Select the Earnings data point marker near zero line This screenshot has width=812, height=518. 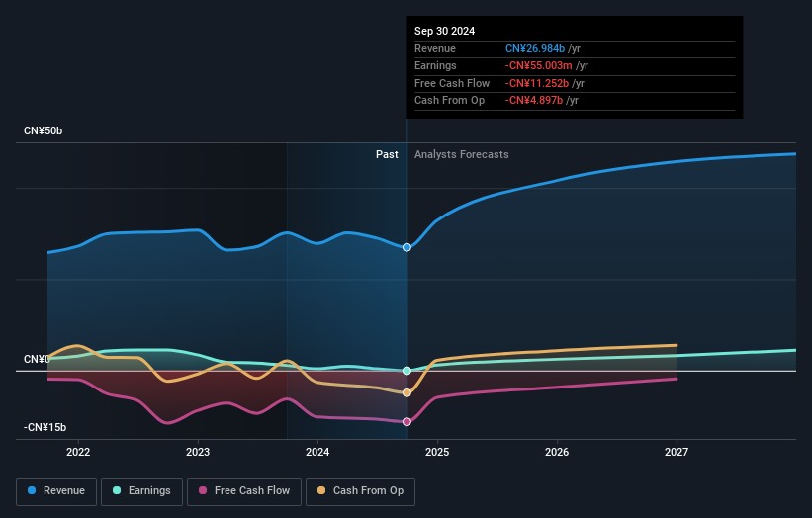407,371
